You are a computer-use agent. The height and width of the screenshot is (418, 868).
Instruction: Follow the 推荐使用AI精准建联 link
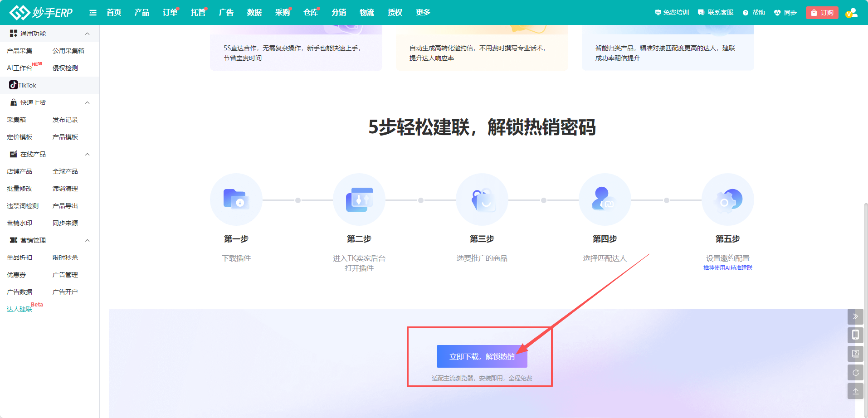click(x=728, y=268)
